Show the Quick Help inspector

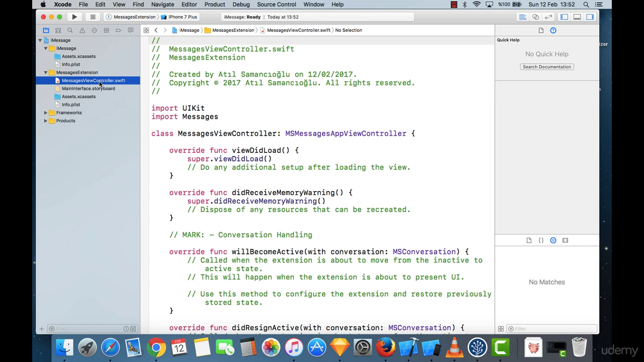[x=553, y=30]
